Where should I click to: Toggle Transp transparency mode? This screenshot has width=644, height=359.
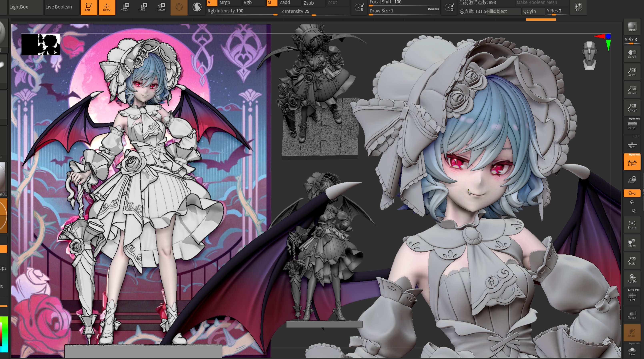point(632,315)
